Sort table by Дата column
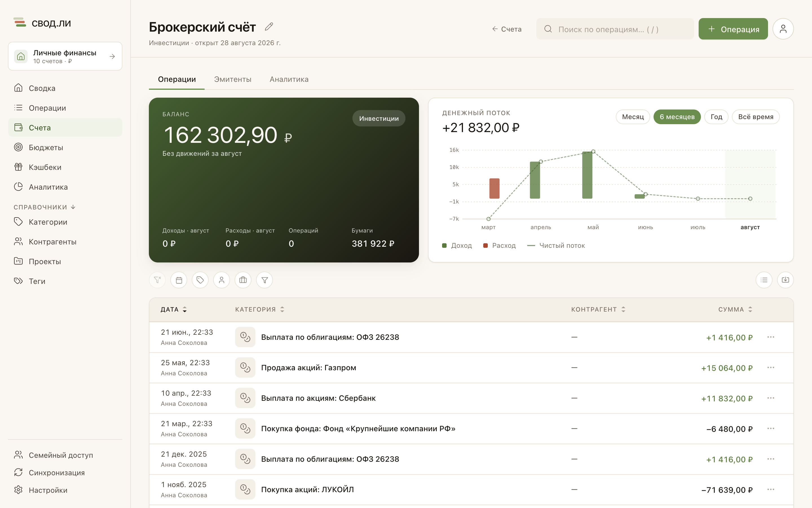Image resolution: width=812 pixels, height=508 pixels. [173, 309]
